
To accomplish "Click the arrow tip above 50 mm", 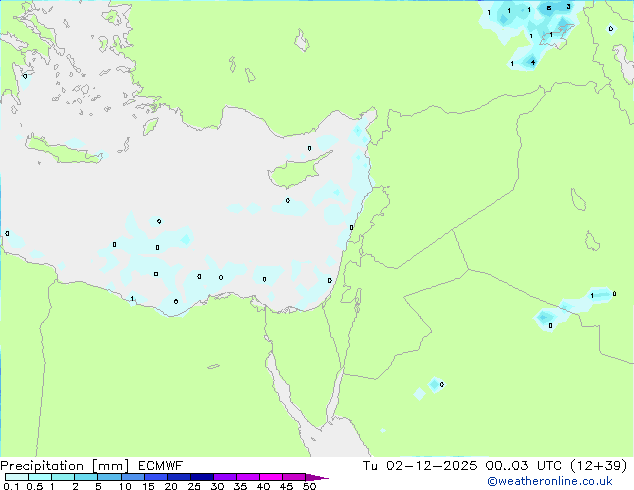I will coord(317,477).
